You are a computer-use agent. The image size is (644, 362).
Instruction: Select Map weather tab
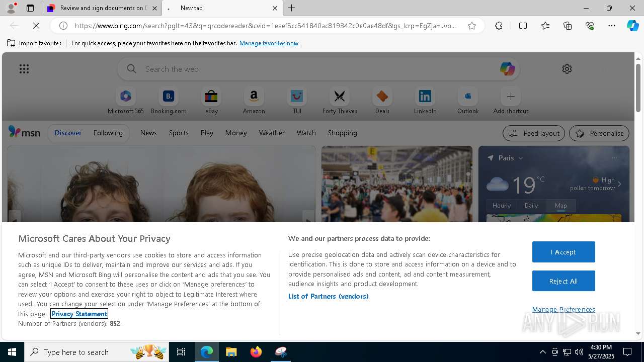560,205
